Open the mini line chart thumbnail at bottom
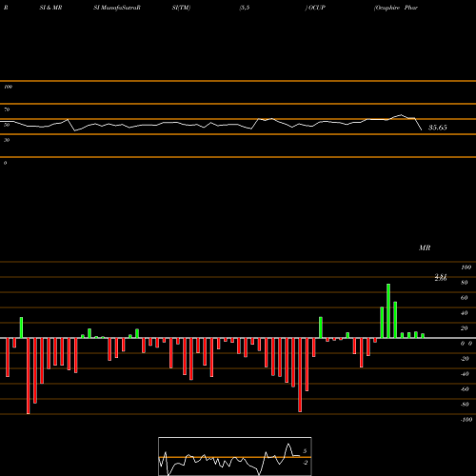This screenshot has width=476, height=476. 235,456
